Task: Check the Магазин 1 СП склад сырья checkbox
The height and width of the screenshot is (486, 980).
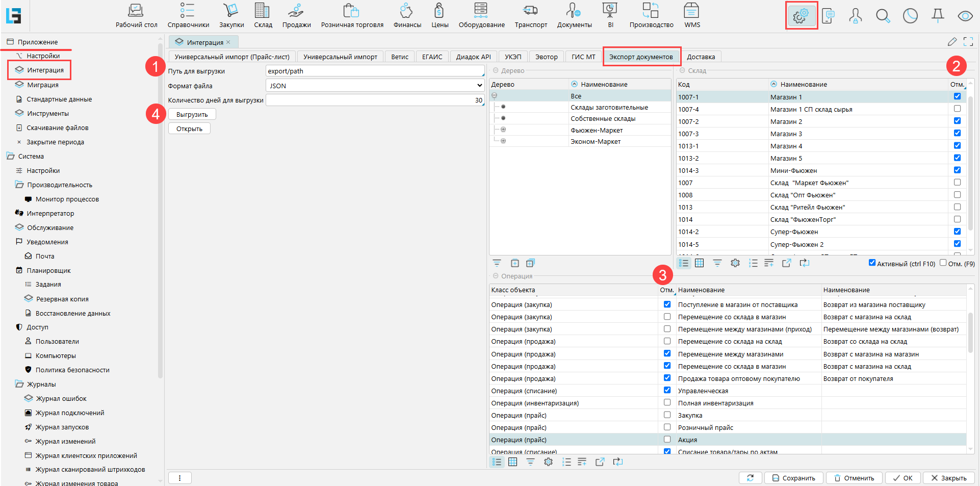Action: point(957,109)
